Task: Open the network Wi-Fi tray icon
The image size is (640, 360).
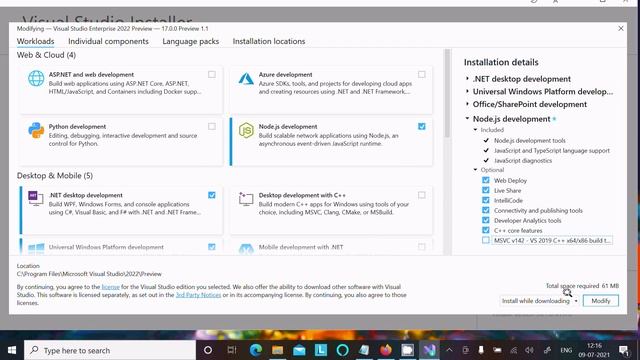Action: [x=513, y=350]
